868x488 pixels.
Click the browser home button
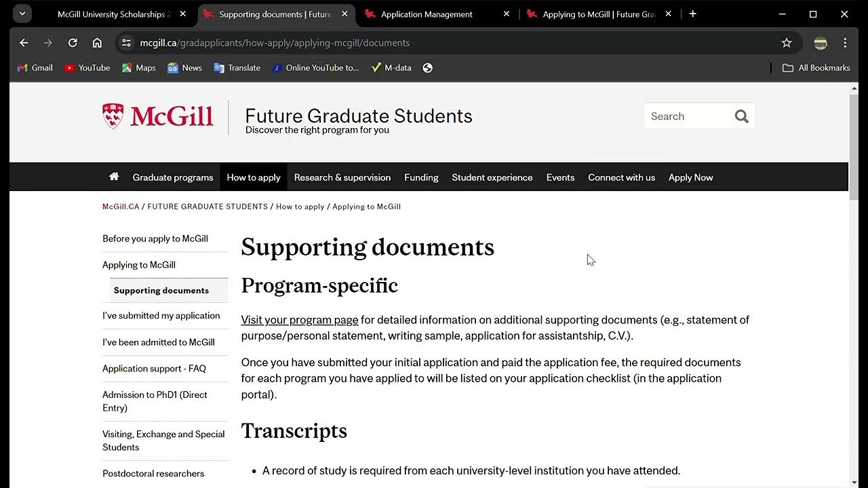(97, 43)
